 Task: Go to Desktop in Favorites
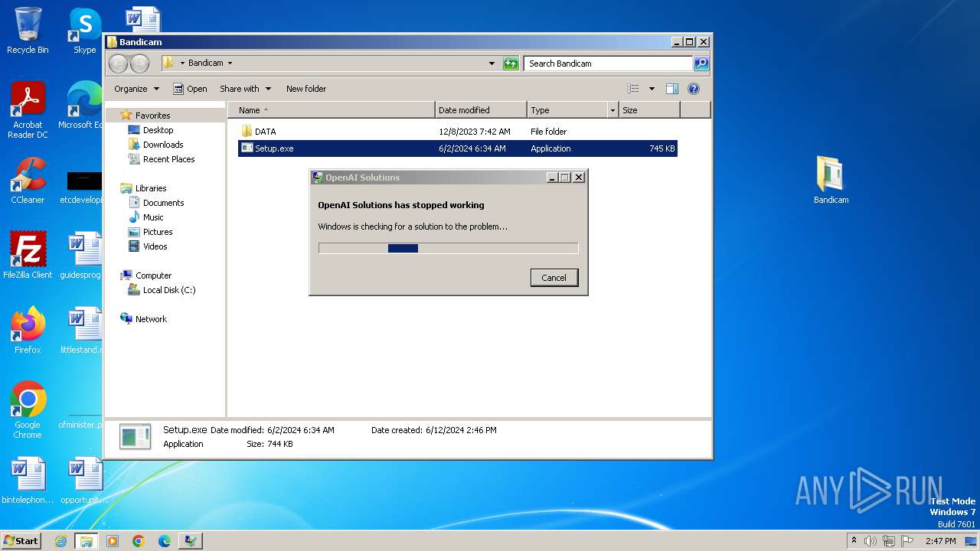[158, 130]
